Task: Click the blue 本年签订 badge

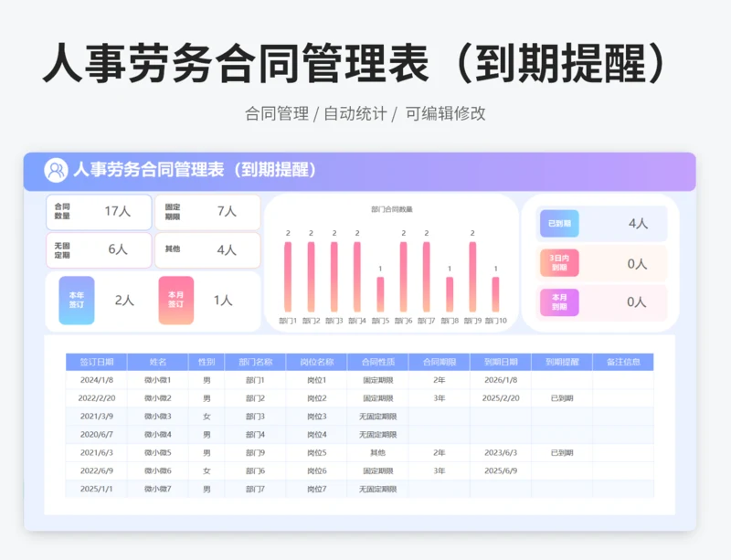Action: [76, 301]
